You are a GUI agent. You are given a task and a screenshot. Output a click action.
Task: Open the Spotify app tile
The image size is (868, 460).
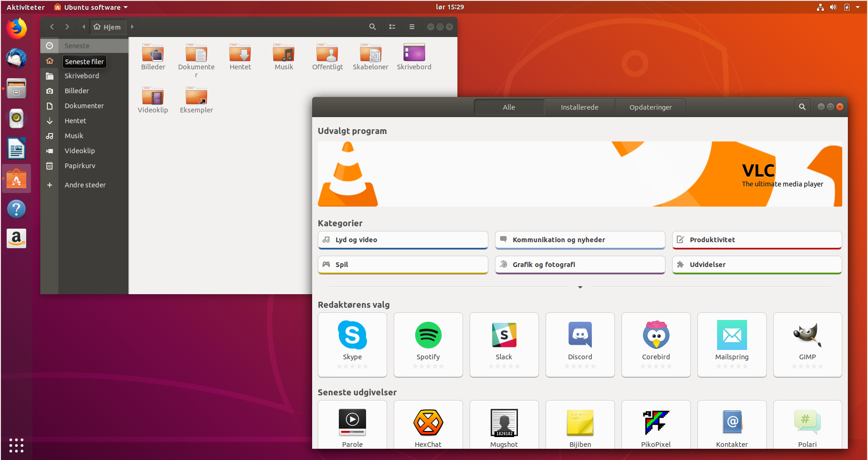pyautogui.click(x=428, y=345)
